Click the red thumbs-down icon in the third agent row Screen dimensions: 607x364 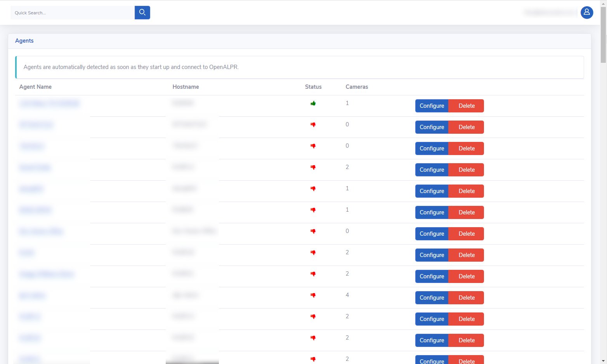(313, 146)
